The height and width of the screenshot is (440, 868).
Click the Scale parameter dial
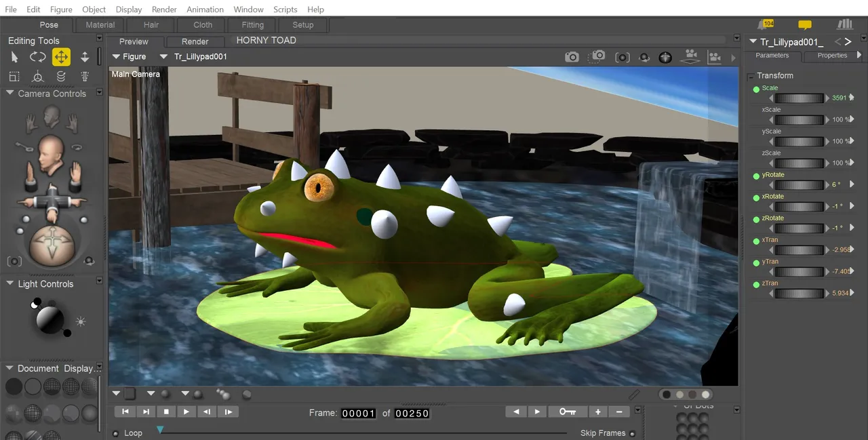(x=800, y=98)
